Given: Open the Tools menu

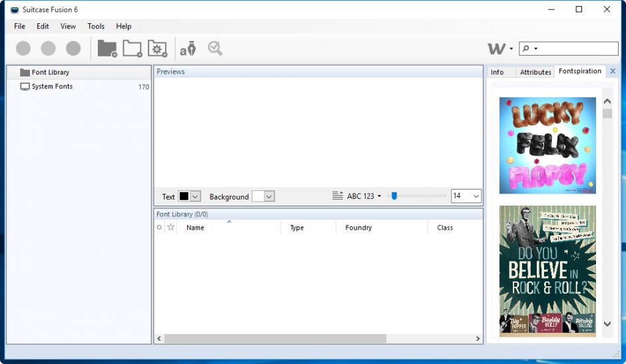Looking at the screenshot, I should coord(96,26).
